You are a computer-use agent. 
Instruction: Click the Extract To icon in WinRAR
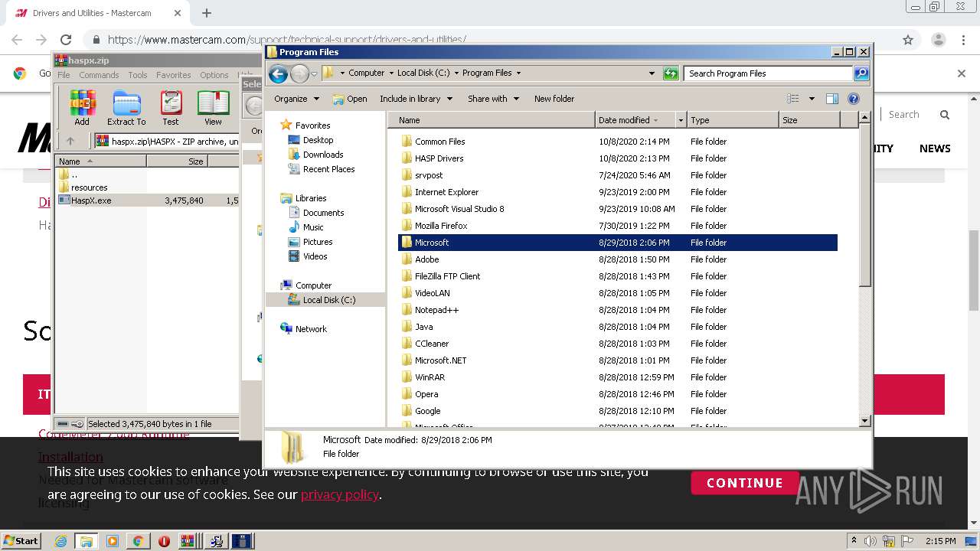[x=126, y=108]
